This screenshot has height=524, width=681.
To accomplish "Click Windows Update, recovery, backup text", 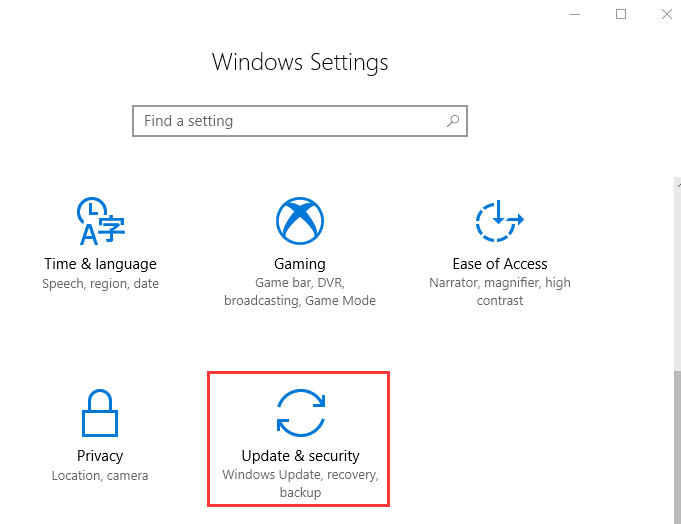I will point(301,484).
